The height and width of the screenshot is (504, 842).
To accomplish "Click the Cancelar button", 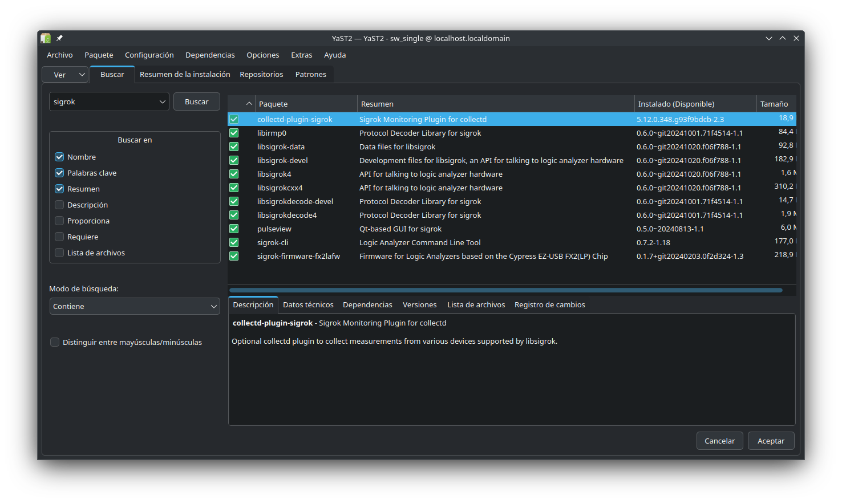I will pos(720,441).
